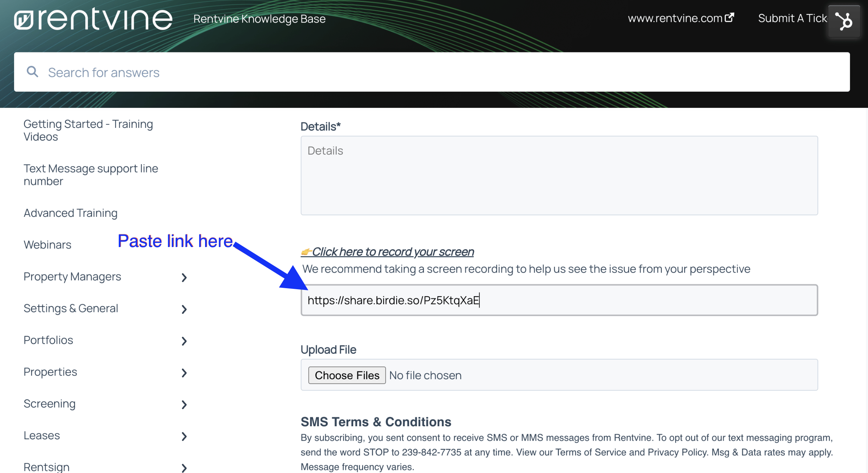Click the pointing hand emoji icon
868x473 pixels.
pos(306,252)
